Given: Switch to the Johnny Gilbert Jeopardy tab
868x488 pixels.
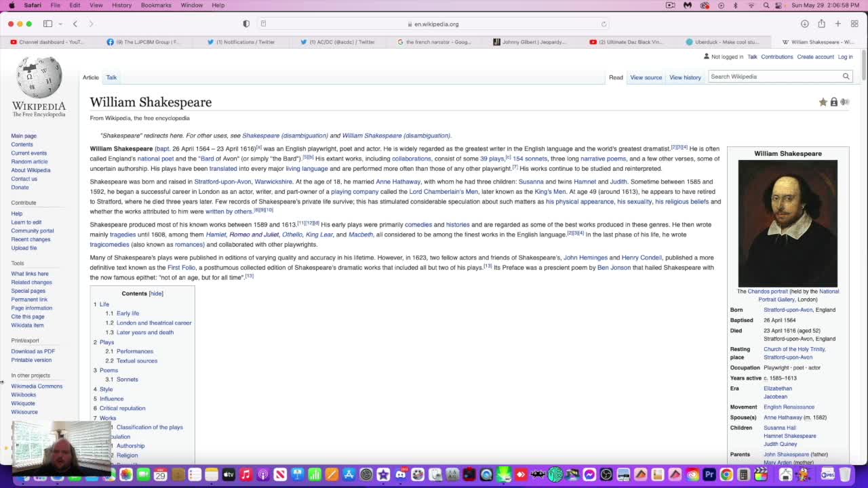Looking at the screenshot, I should (x=529, y=42).
